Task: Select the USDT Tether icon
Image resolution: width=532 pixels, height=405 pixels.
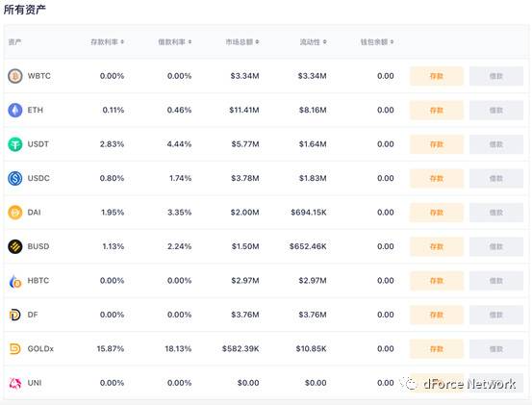Action: (15, 144)
